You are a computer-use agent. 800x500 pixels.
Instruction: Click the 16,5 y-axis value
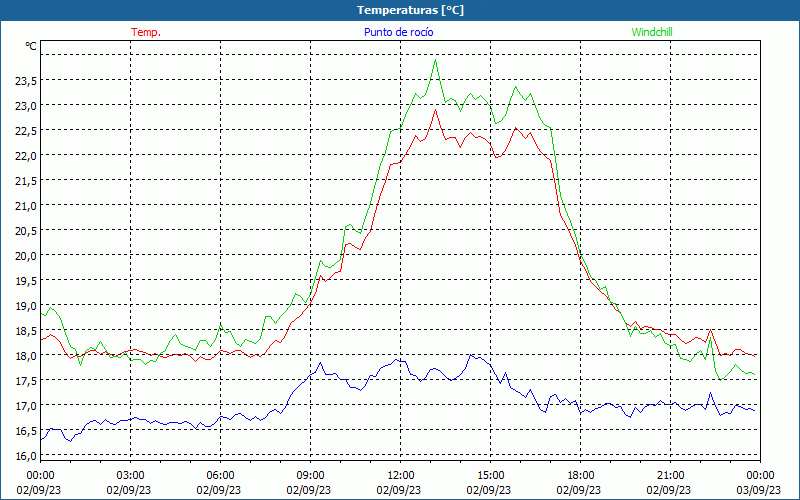(26, 431)
